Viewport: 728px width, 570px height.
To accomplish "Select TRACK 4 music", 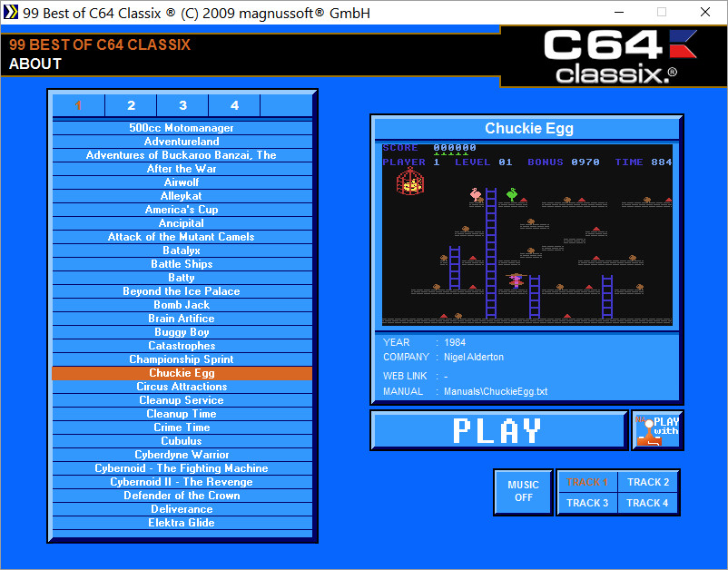I will pyautogui.click(x=648, y=503).
